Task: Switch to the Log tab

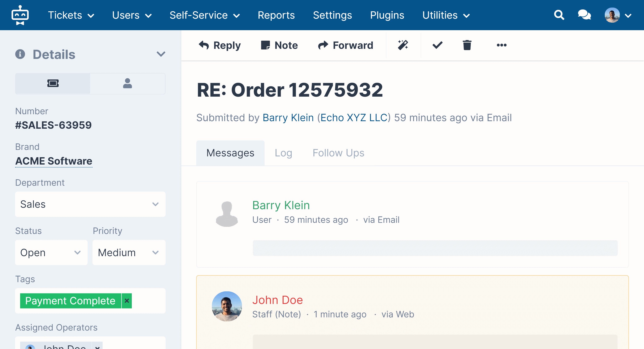Action: tap(283, 152)
